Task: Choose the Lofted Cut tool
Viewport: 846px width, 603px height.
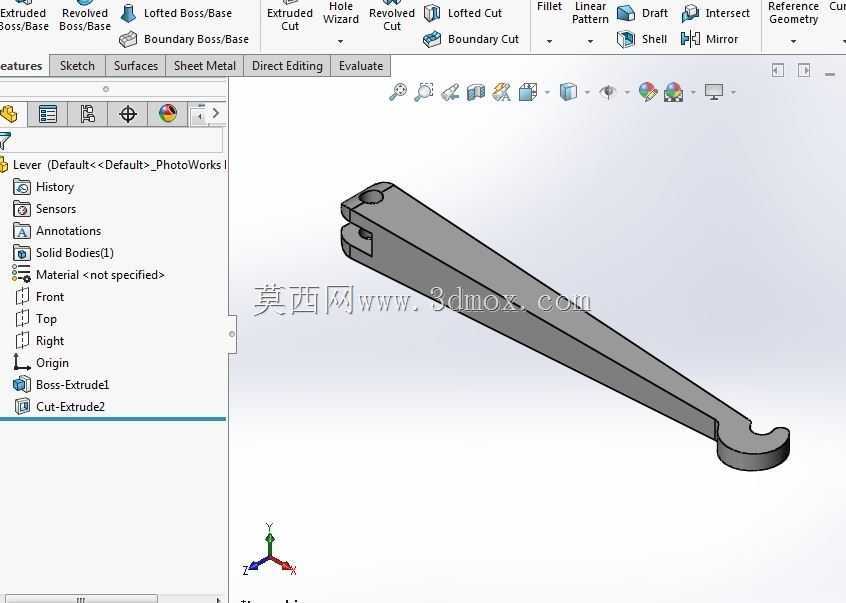Action: (463, 13)
